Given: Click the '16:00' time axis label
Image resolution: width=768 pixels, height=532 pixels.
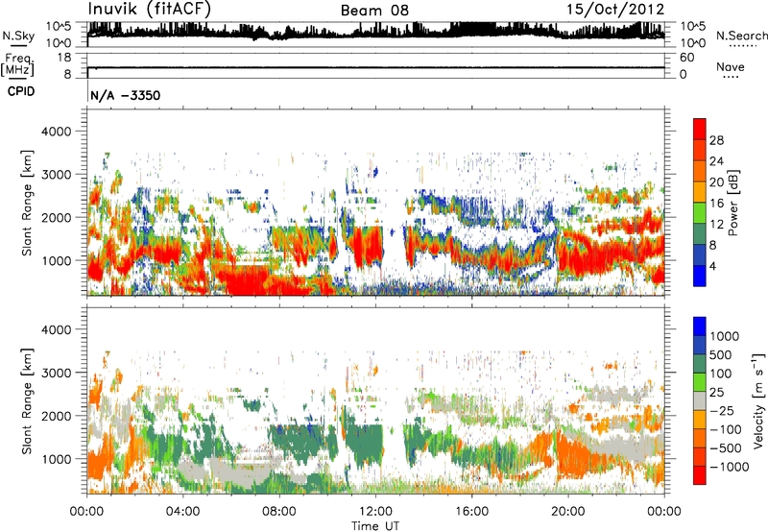Looking at the screenshot, I should [x=471, y=512].
